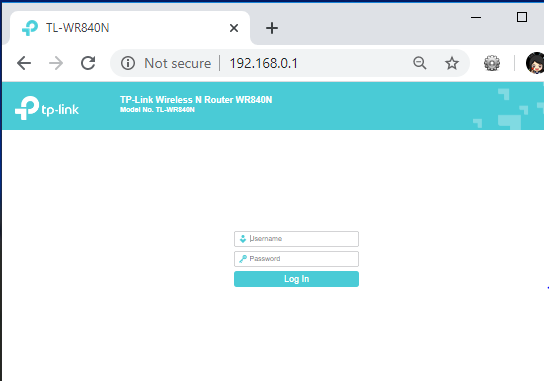Go back with the browser back arrow

(x=24, y=63)
